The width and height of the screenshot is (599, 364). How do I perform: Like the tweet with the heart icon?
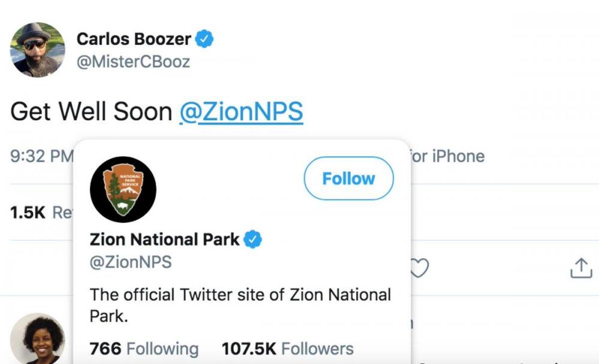click(419, 268)
